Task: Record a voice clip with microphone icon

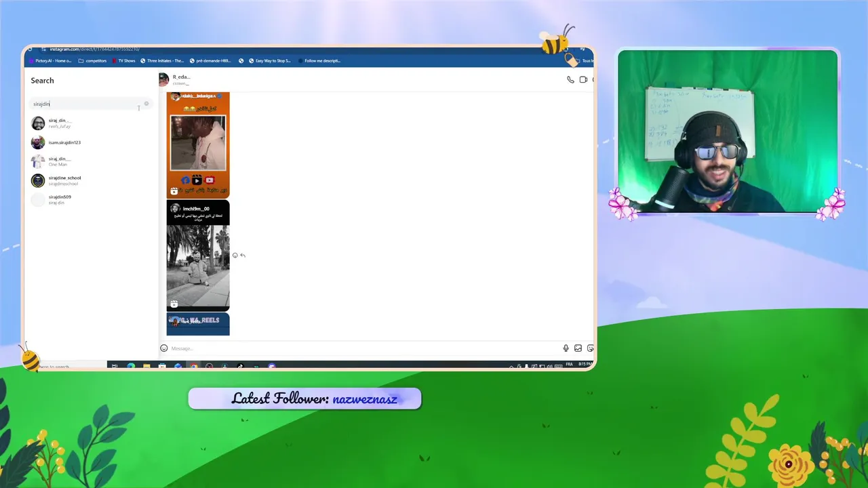Action: (x=566, y=348)
